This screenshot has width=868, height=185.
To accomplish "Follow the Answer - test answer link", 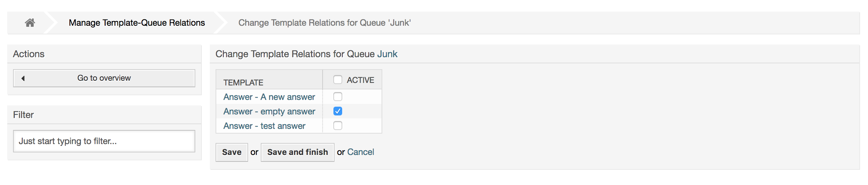I will (x=264, y=126).
